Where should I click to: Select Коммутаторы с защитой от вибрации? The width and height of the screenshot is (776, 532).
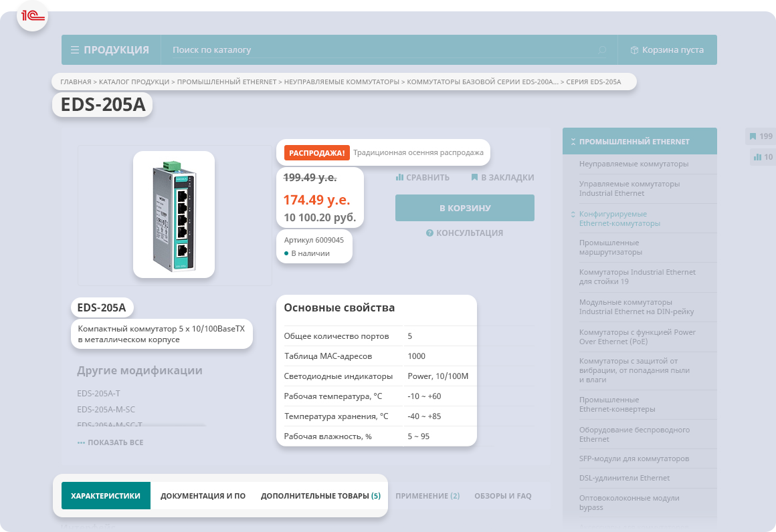point(634,370)
